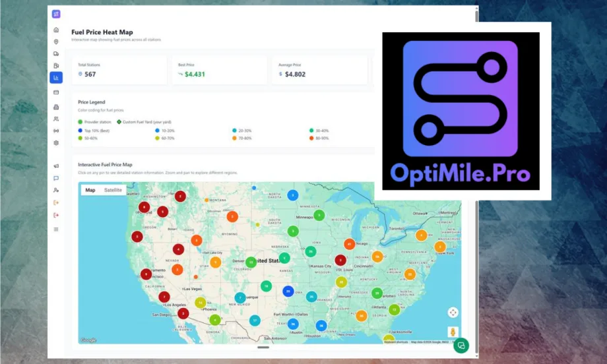This screenshot has height=364, width=607.
Task: Click yellow cluster marker in Kentucky
Action: tap(341, 282)
